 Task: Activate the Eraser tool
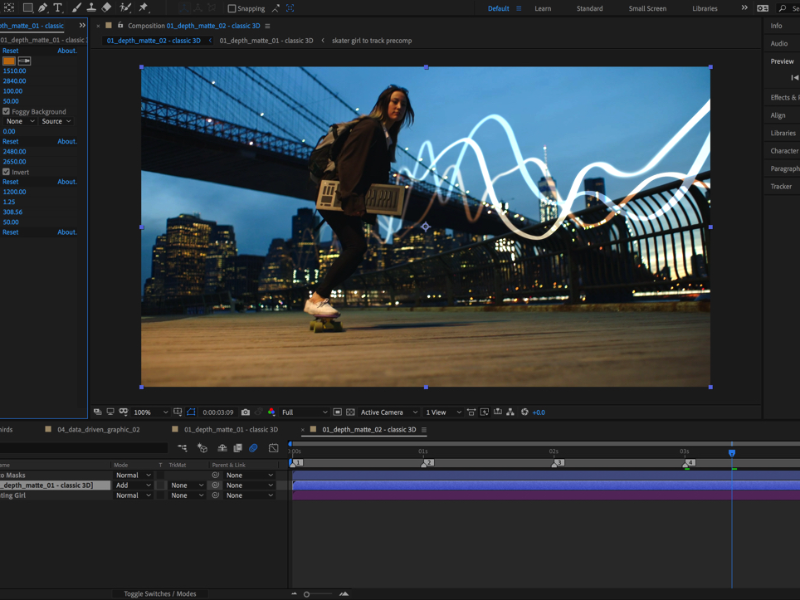pyautogui.click(x=106, y=8)
